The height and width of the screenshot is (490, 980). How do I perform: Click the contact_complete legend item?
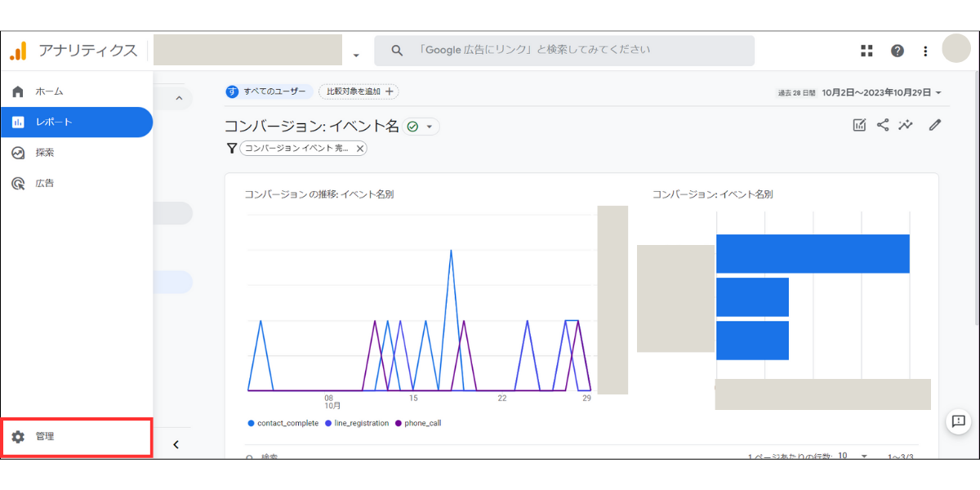click(283, 423)
